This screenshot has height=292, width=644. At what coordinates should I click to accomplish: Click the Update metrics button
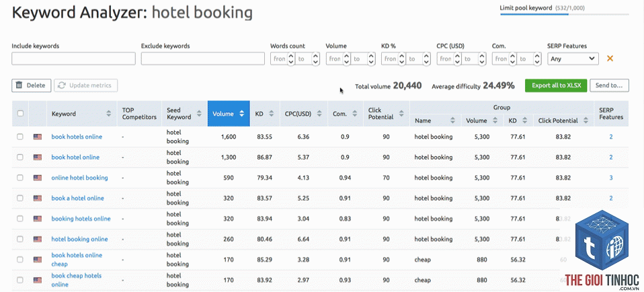(85, 85)
